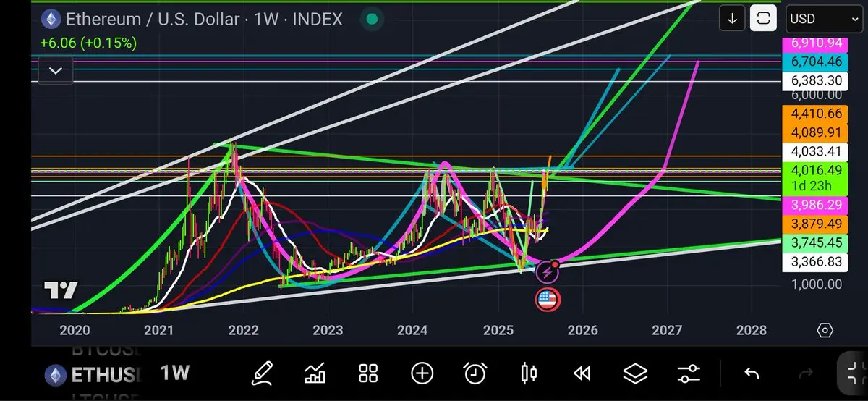This screenshot has width=868, height=401.
Task: Tap the US flag economic event marker
Action: coord(548,299)
